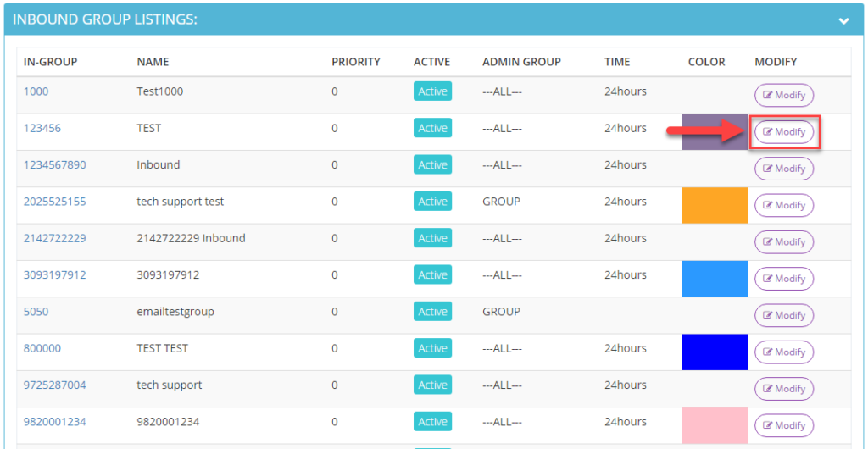Click admin group 'GROUP' in 2025525155 row

tap(501, 202)
